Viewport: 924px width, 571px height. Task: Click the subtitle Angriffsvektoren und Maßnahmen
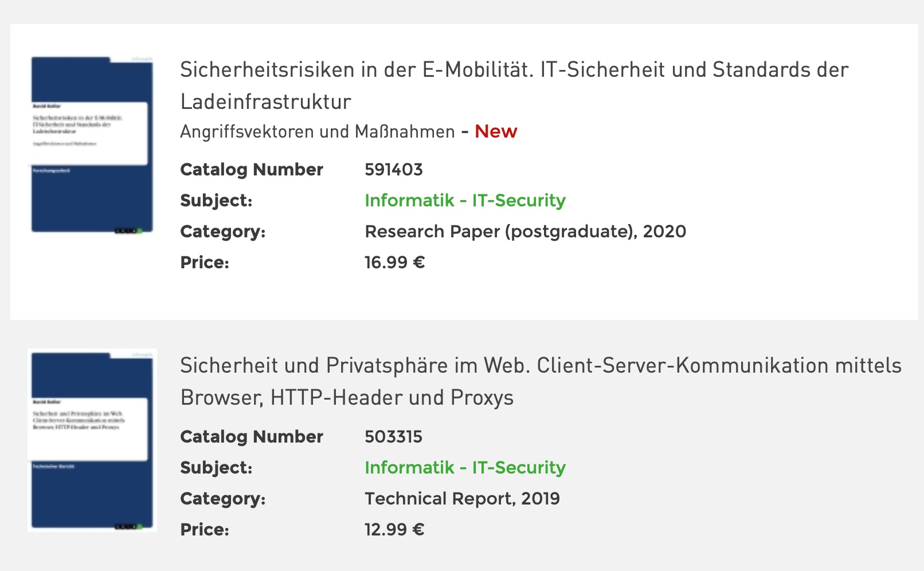coord(318,132)
